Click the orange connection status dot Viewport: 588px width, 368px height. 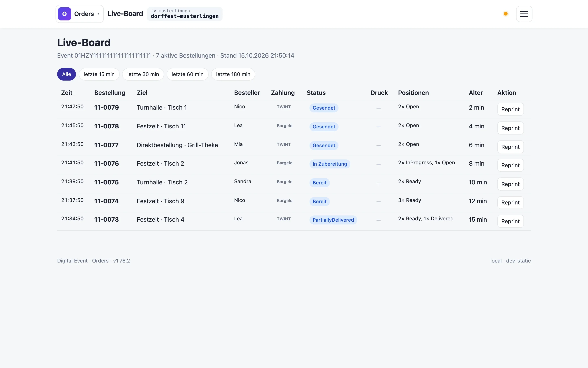[x=506, y=14]
